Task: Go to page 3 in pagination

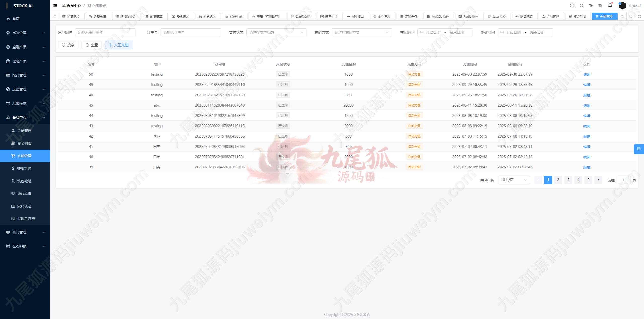Action: pos(568,180)
